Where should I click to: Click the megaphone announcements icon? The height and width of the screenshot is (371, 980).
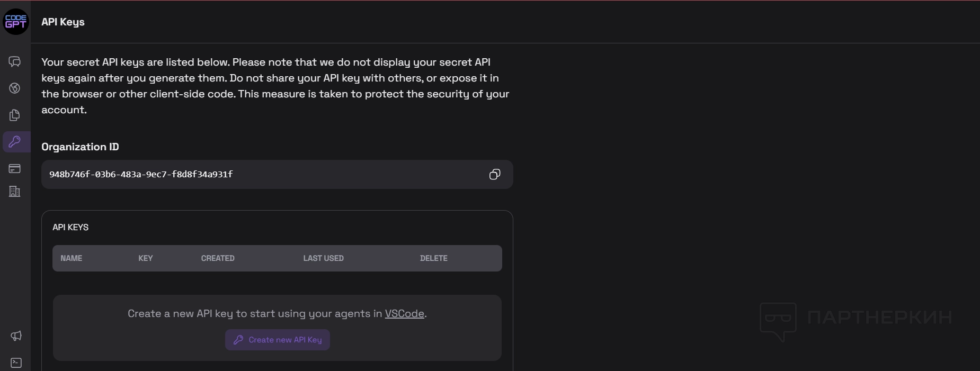click(x=16, y=336)
